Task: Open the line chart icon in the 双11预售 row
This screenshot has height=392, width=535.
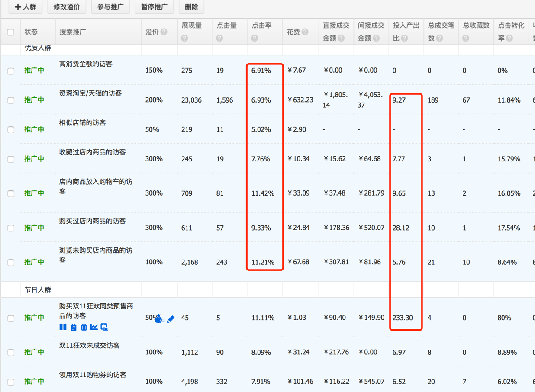Action: click(x=94, y=327)
